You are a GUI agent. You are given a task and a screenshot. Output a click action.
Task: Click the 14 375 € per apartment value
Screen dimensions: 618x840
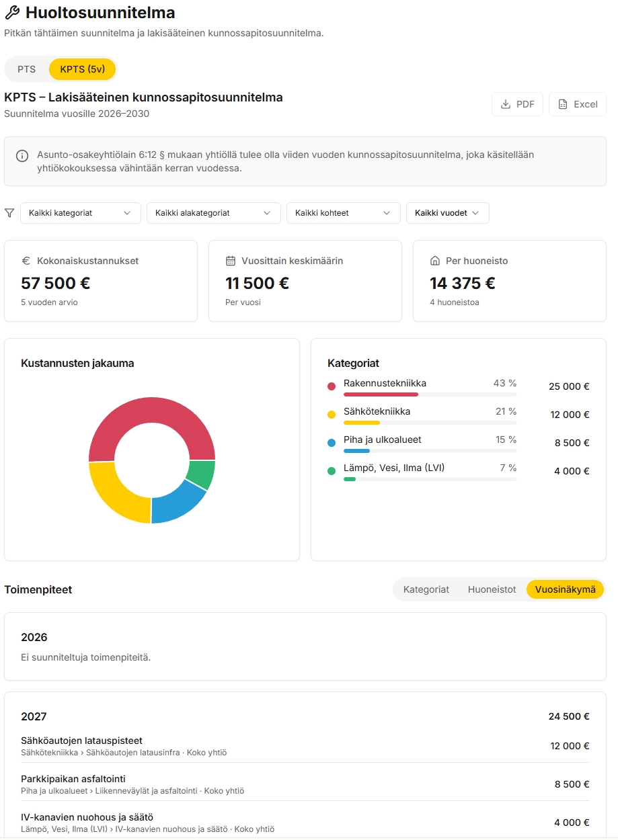tap(463, 283)
